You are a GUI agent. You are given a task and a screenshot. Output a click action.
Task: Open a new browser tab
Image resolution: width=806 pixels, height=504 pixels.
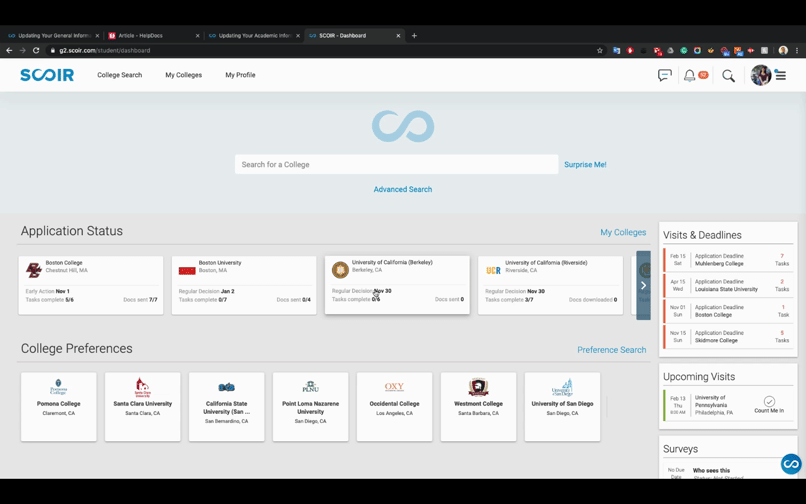click(414, 35)
